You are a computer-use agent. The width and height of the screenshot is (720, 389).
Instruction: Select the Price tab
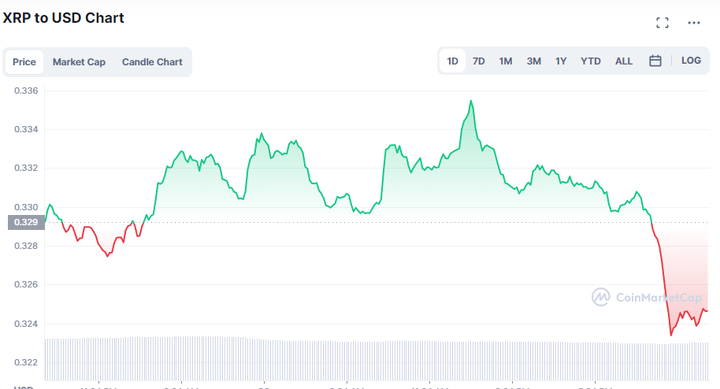point(24,62)
